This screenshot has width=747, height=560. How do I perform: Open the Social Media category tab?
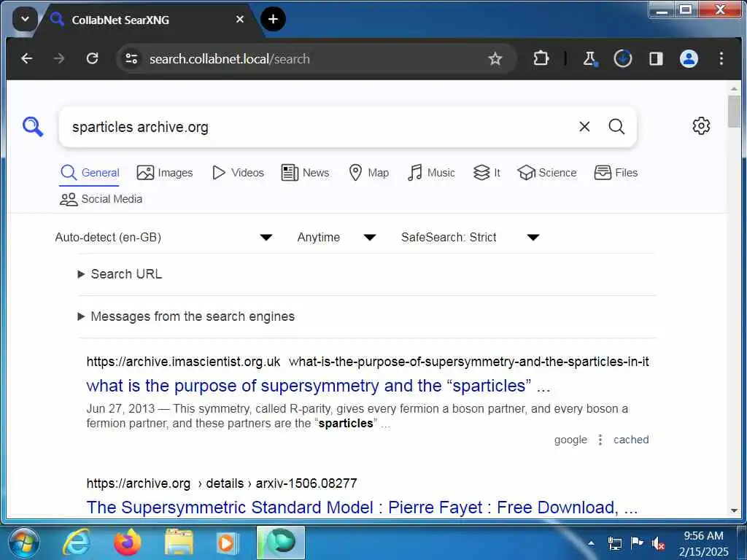101,199
